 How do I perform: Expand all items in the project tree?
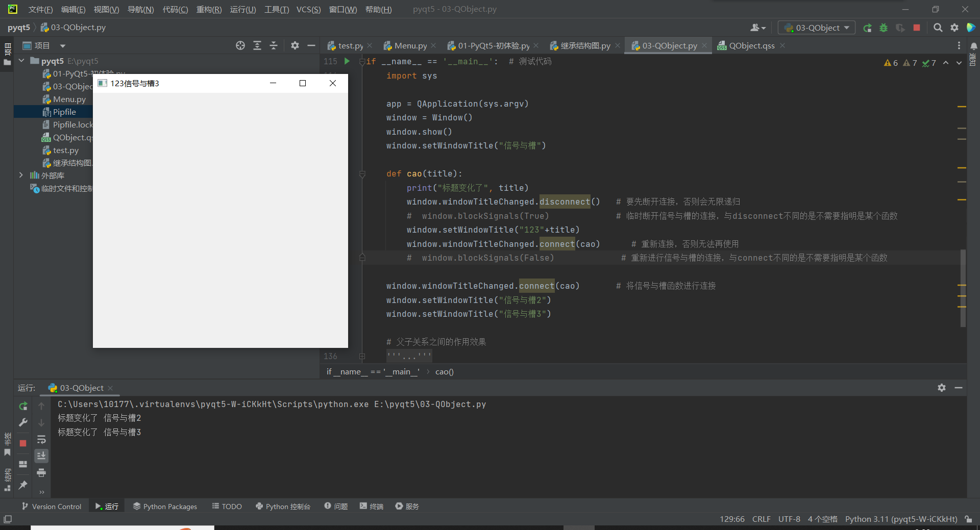(257, 45)
